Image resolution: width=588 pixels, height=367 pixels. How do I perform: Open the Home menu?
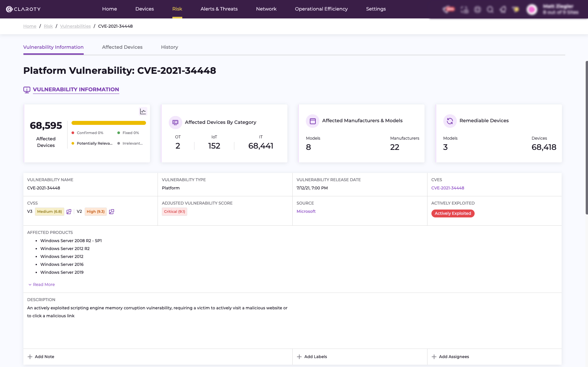109,9
